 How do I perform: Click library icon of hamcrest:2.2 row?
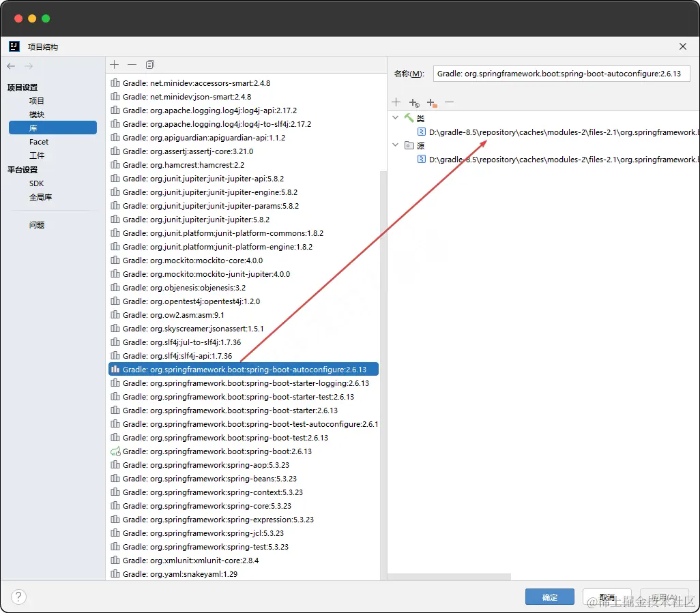(115, 164)
